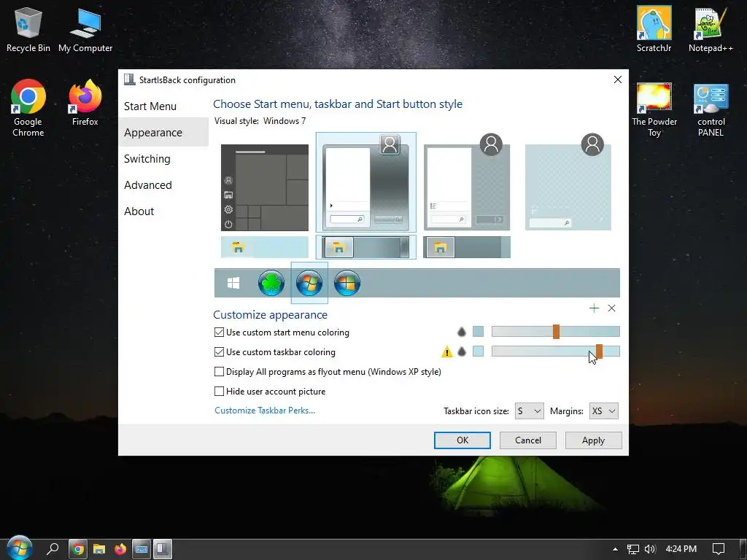
Task: Click the Apply button
Action: [x=593, y=440]
